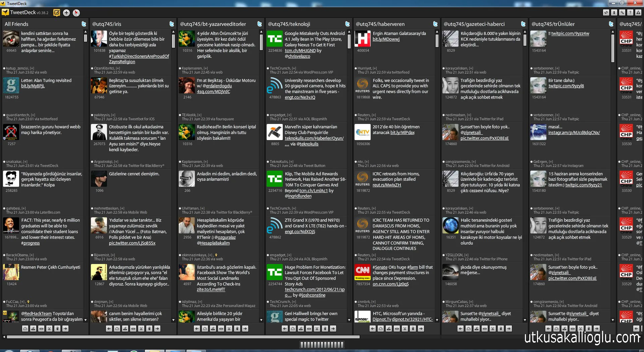Open the directory compass icon in header

coord(76,13)
